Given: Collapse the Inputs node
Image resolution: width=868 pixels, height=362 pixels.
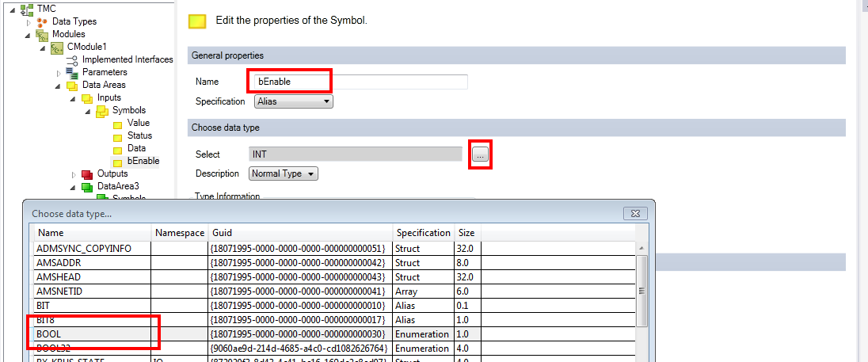Looking at the screenshot, I should point(73,98).
